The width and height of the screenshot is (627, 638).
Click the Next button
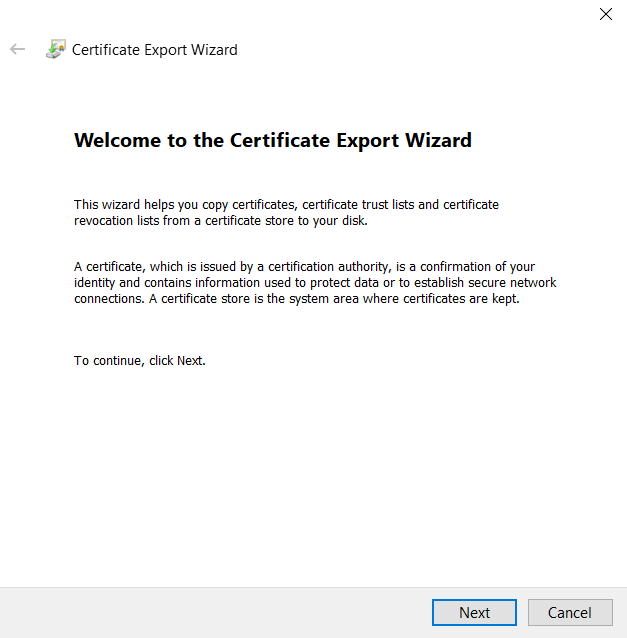(x=474, y=612)
